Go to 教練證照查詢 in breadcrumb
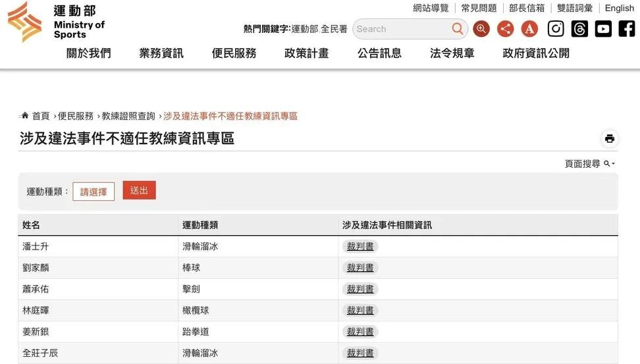Screen dimensions: 640x364 click(x=128, y=116)
